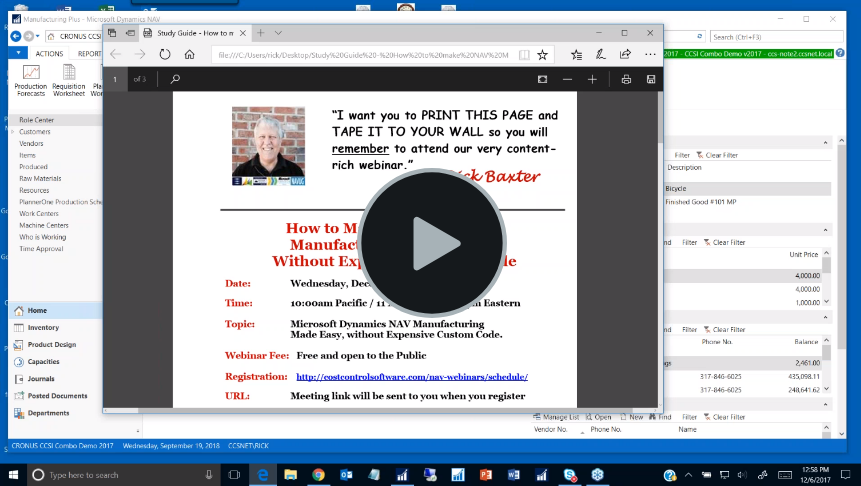861x486 pixels.
Task: Add page to favorites with star icon
Action: click(543, 54)
